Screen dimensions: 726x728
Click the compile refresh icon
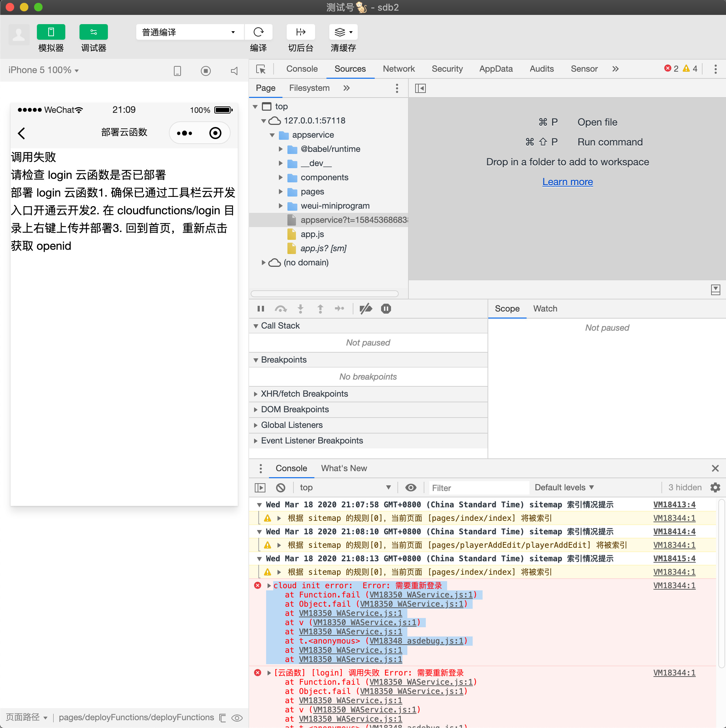(x=258, y=32)
